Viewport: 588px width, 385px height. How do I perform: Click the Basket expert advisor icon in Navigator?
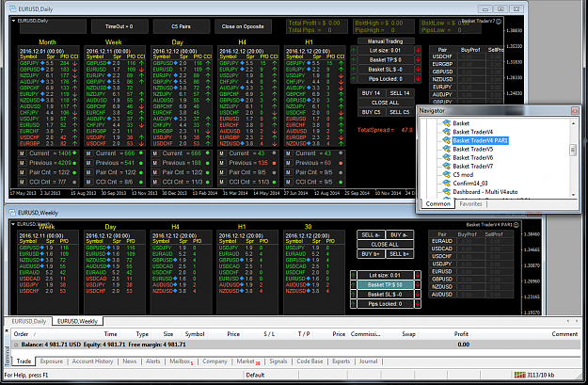(446, 123)
